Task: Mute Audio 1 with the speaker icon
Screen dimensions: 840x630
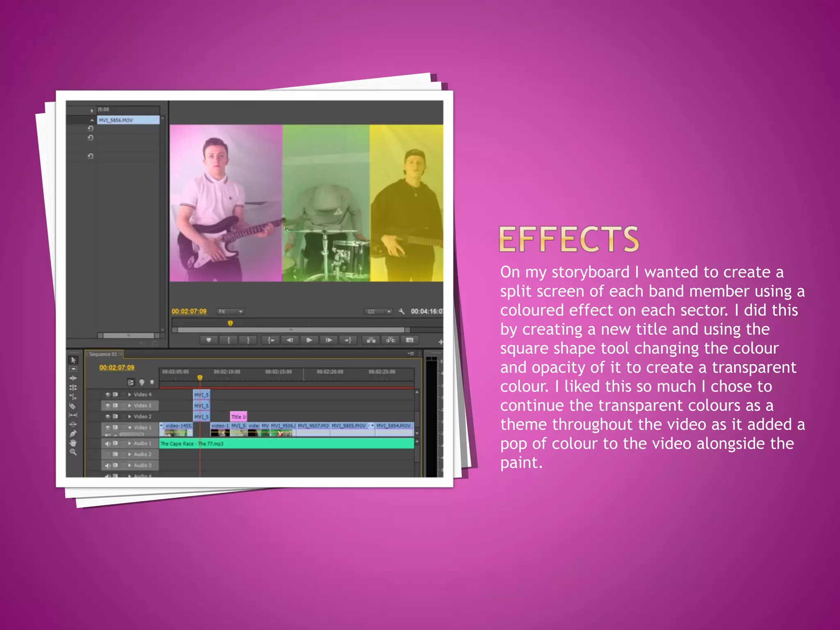Action: [x=108, y=443]
